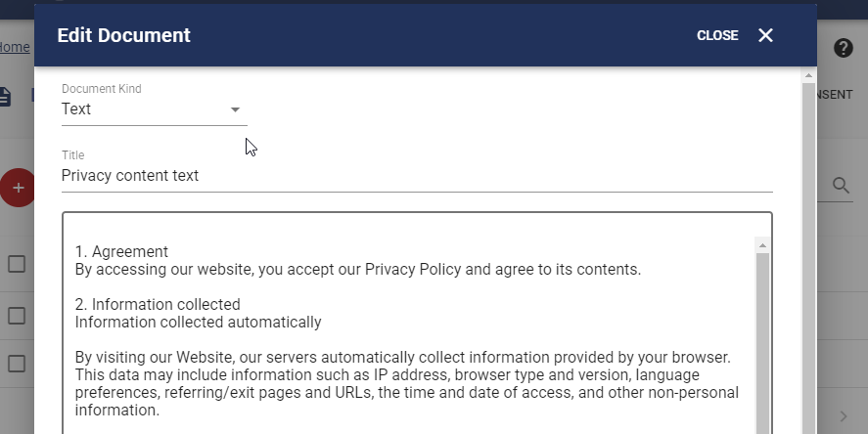This screenshot has width=868, height=434.
Task: Click the dialog scrollbar up arrow
Action: [808, 75]
